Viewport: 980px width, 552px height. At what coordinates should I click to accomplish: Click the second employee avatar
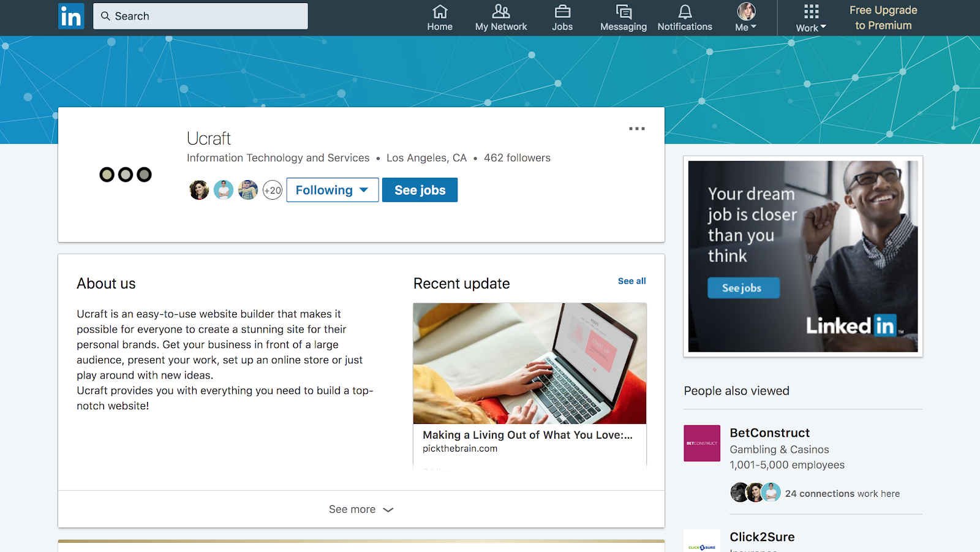[x=224, y=190]
